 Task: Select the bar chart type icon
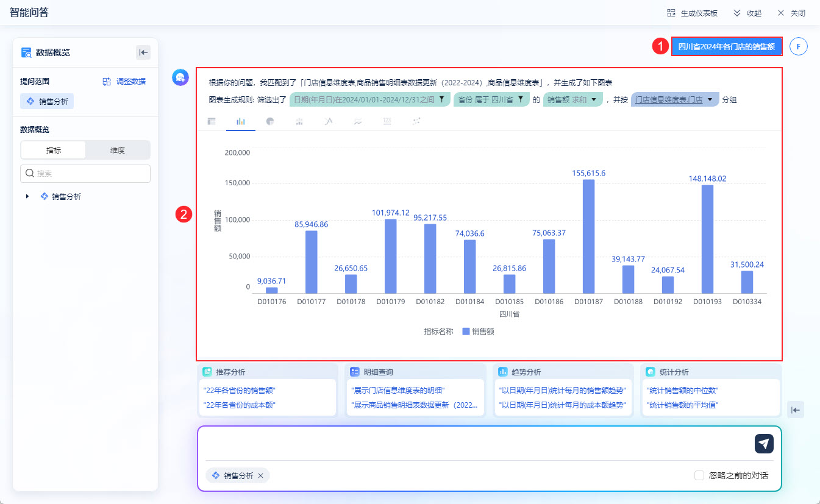(x=241, y=121)
